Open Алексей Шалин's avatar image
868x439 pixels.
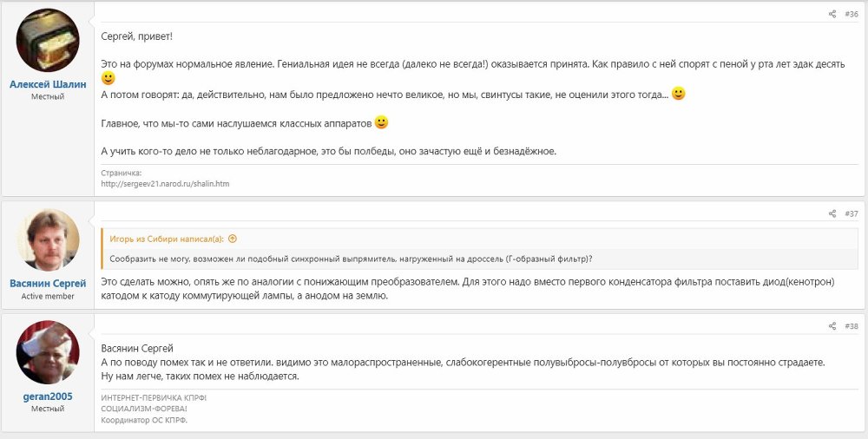pos(48,40)
